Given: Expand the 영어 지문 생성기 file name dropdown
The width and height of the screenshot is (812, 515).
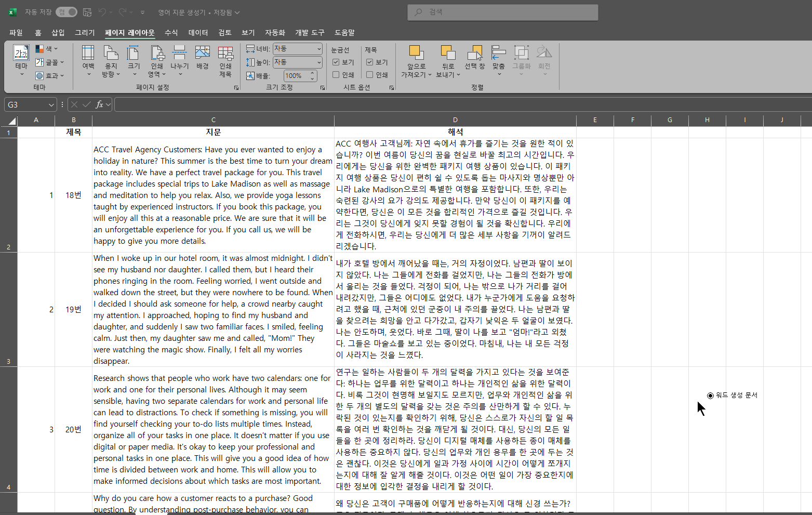Looking at the screenshot, I should [x=237, y=12].
